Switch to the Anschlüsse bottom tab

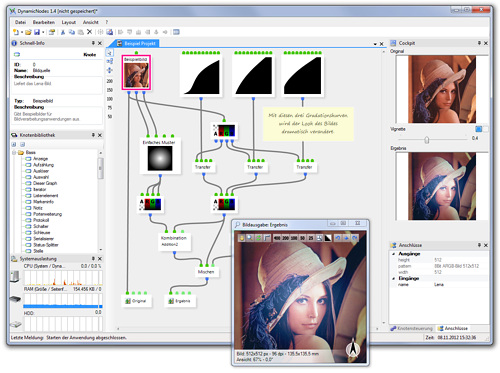(x=453, y=328)
